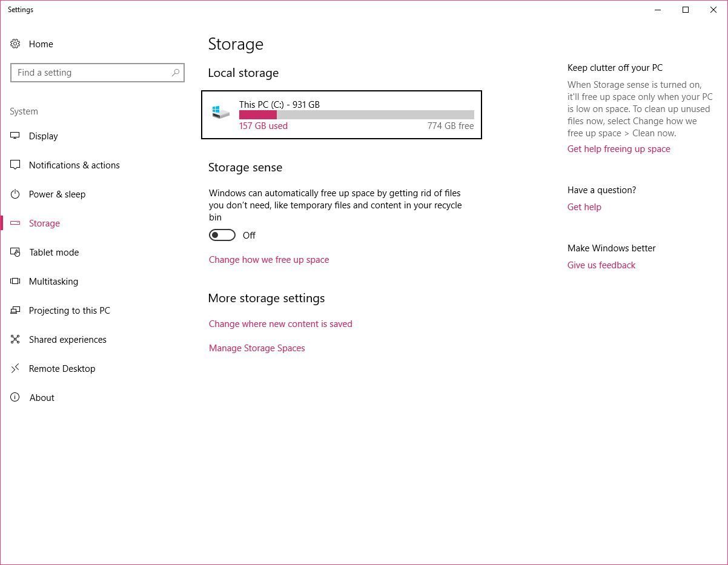The width and height of the screenshot is (728, 565).
Task: Go to Projecting to this PC
Action: pyautogui.click(x=69, y=311)
